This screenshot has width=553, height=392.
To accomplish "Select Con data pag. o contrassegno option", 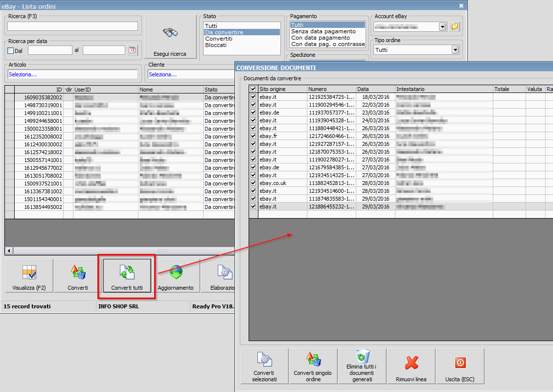I will tap(327, 44).
